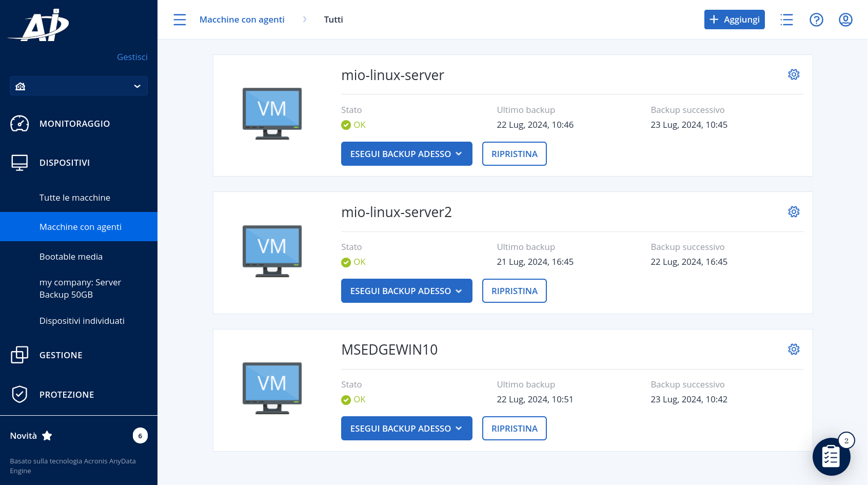Click the VM icon of mio-linux-server2

pyautogui.click(x=272, y=251)
